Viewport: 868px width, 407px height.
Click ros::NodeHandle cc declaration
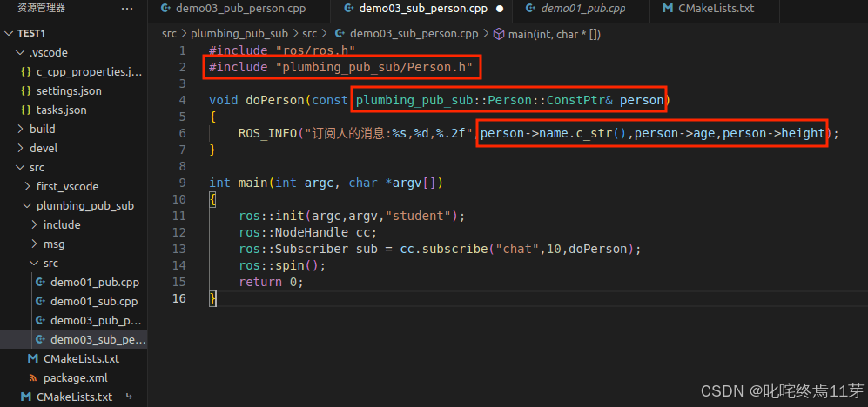click(x=308, y=233)
